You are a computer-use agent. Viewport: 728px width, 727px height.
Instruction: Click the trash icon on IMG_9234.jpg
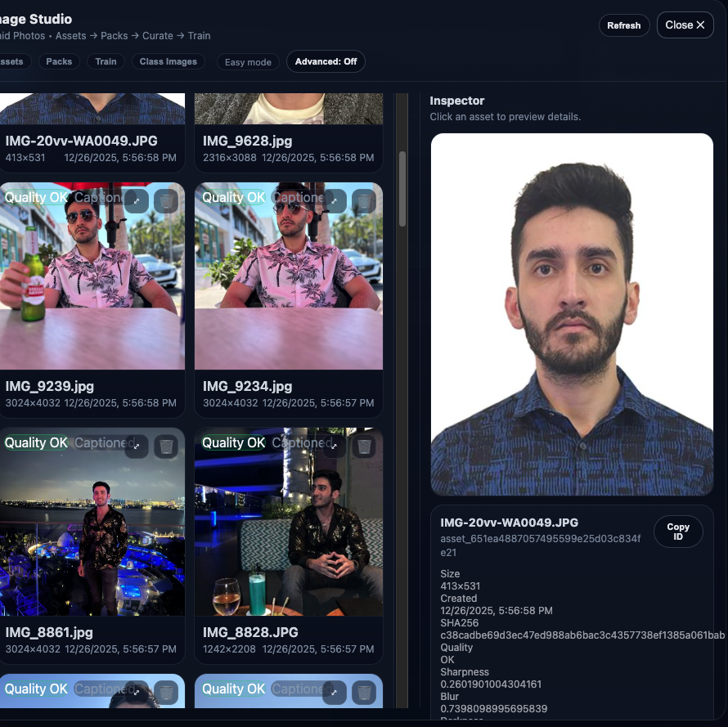click(x=364, y=200)
